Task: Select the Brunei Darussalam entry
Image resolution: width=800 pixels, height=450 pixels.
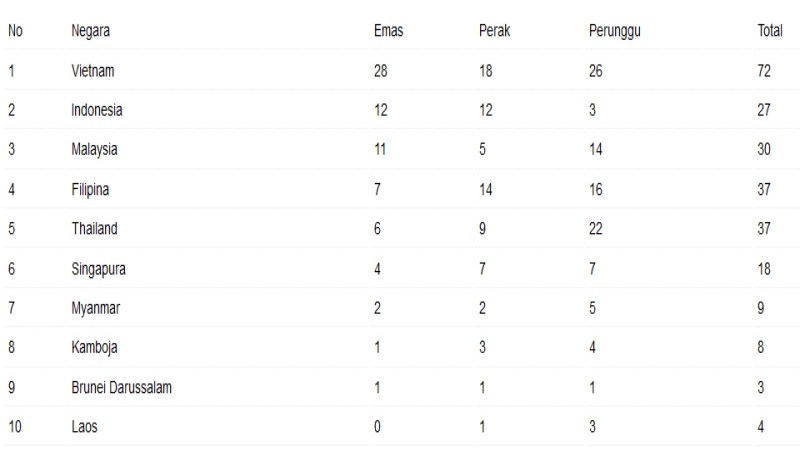Action: pos(121,387)
